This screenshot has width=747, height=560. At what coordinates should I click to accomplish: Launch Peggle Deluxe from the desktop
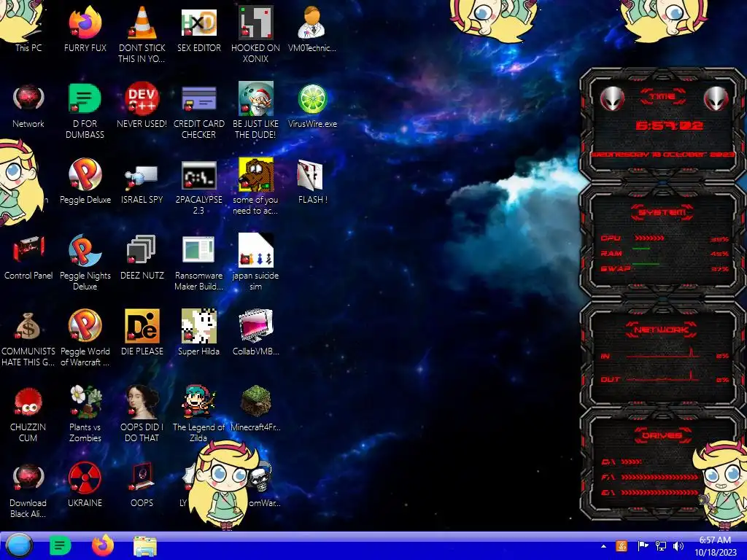coord(85,181)
